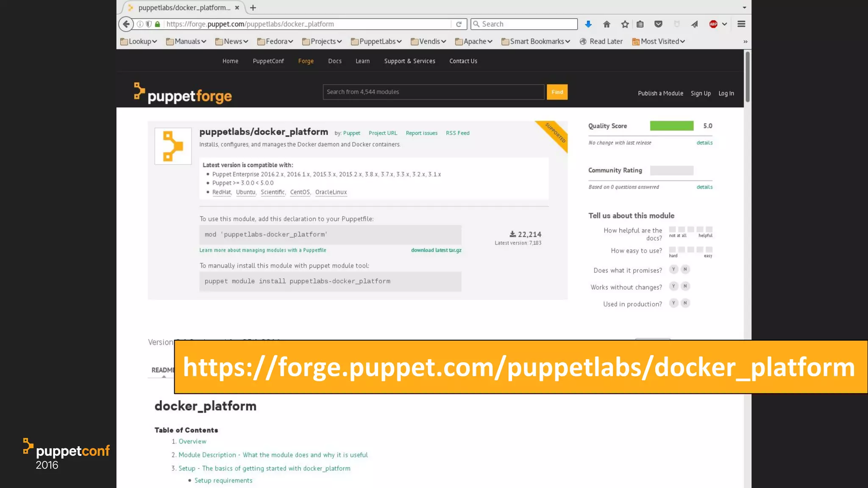The width and height of the screenshot is (868, 488).
Task: Go to the browser home page icon
Action: pyautogui.click(x=606, y=24)
